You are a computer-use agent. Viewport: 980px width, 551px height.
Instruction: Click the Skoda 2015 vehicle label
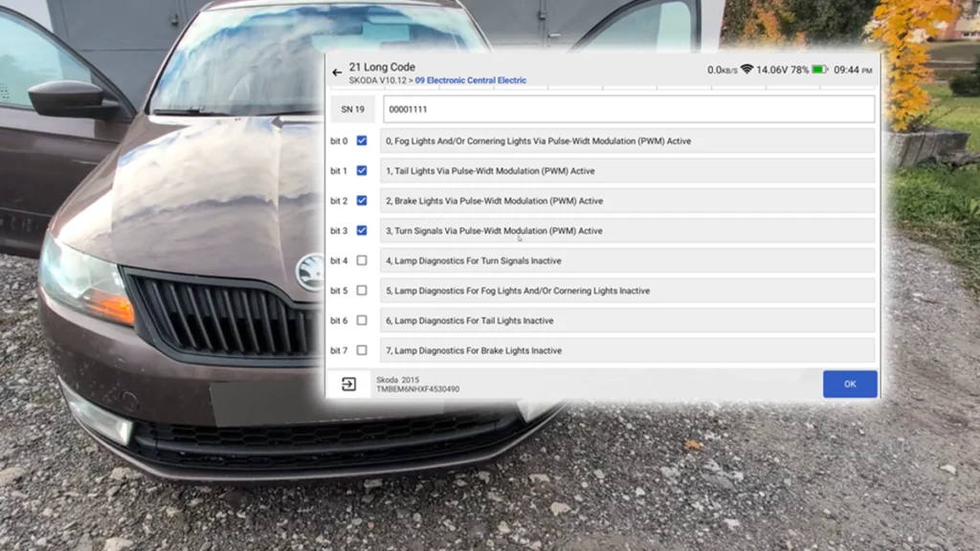point(397,380)
